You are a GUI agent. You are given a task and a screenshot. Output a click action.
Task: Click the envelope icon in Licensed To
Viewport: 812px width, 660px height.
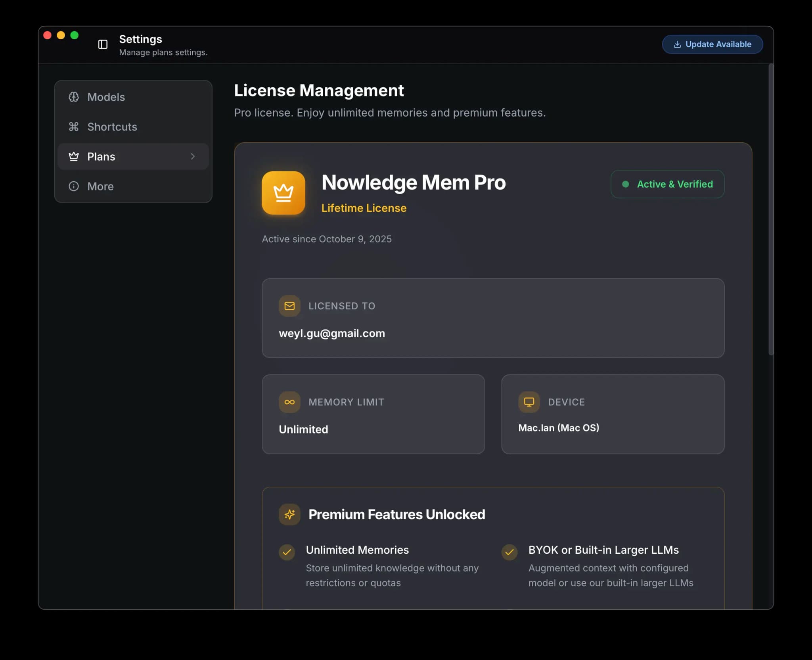click(289, 306)
